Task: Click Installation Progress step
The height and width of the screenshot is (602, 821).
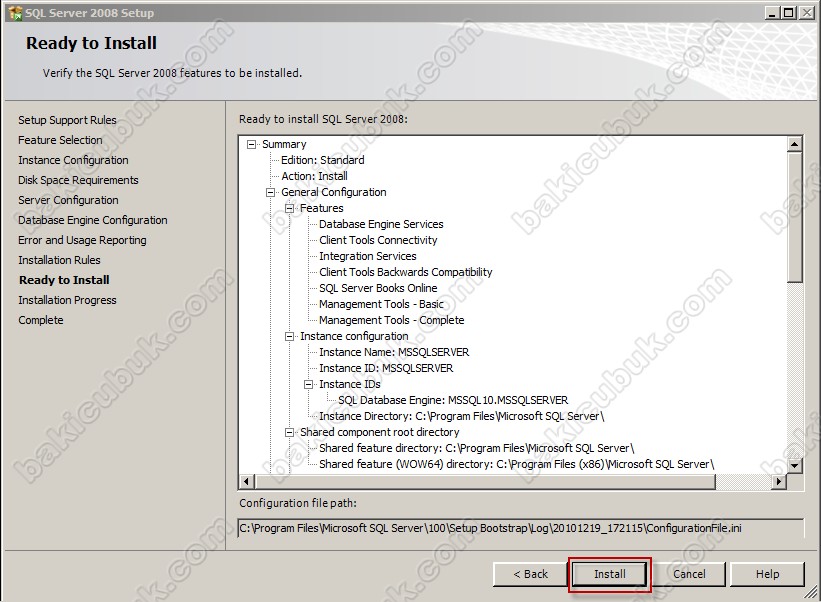Action: (x=67, y=300)
